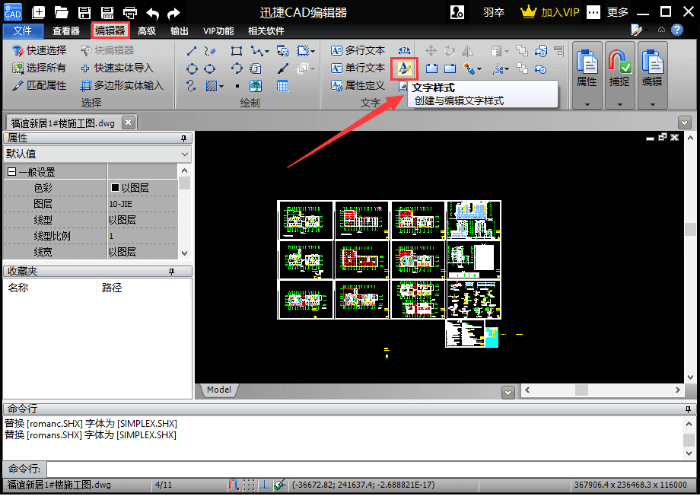The width and height of the screenshot is (700, 495).
Task: Click the drawing area's horizontal scrollbar thumb
Action: 581,390
